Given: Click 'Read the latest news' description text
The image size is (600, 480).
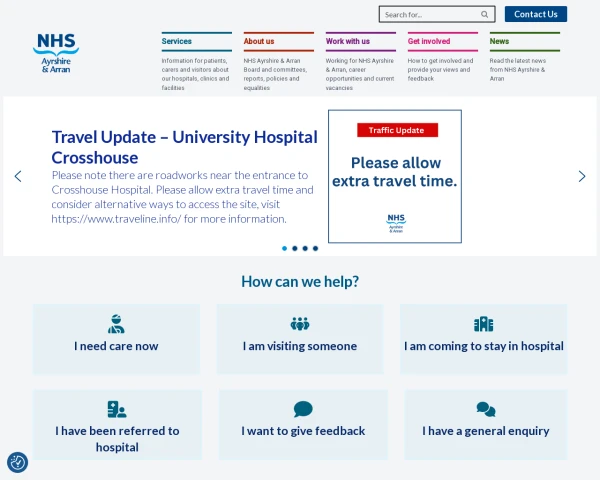Looking at the screenshot, I should coord(518,70).
